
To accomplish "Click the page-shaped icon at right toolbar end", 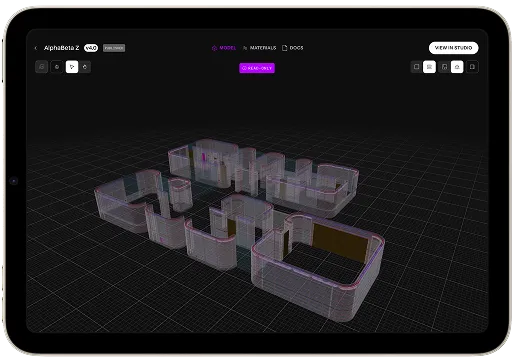I will coord(472,67).
